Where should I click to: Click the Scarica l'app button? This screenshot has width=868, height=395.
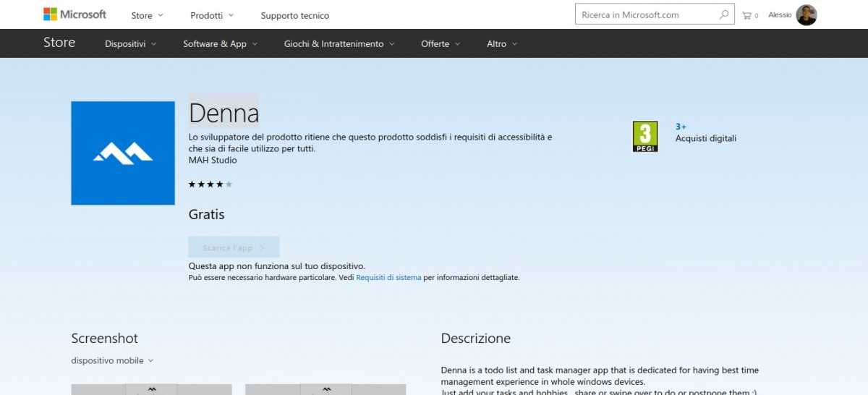point(234,247)
